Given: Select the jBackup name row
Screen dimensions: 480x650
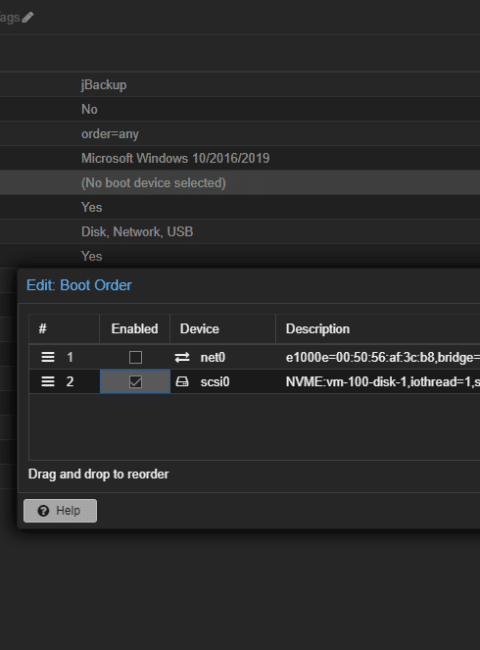Looking at the screenshot, I should pyautogui.click(x=240, y=85).
